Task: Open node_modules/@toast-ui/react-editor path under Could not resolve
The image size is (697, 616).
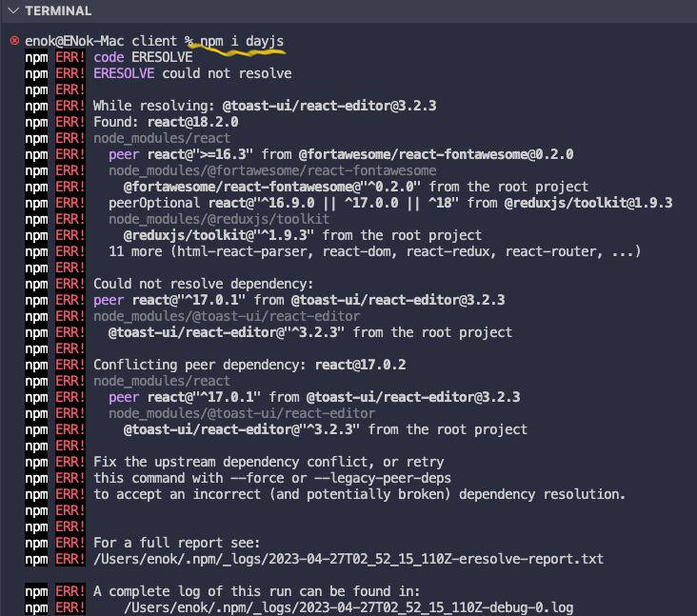Action: click(x=227, y=316)
